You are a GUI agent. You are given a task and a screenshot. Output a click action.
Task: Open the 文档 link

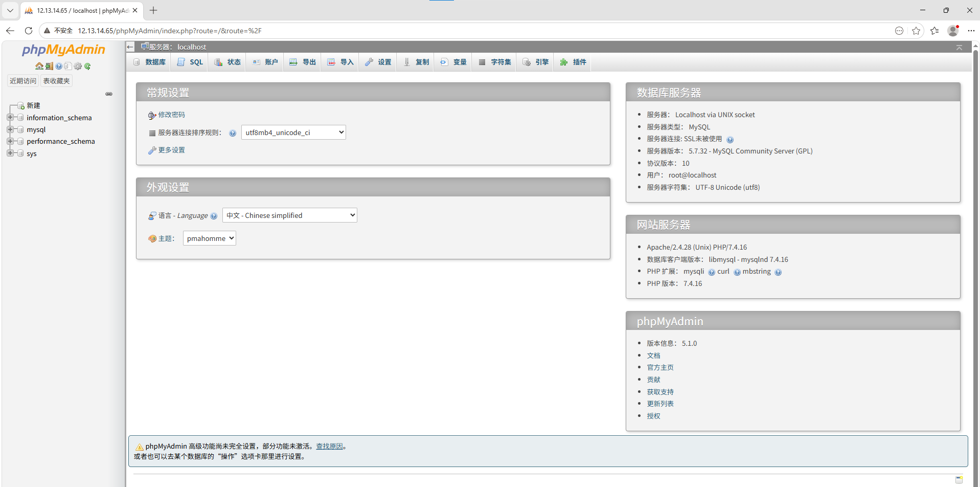point(653,356)
